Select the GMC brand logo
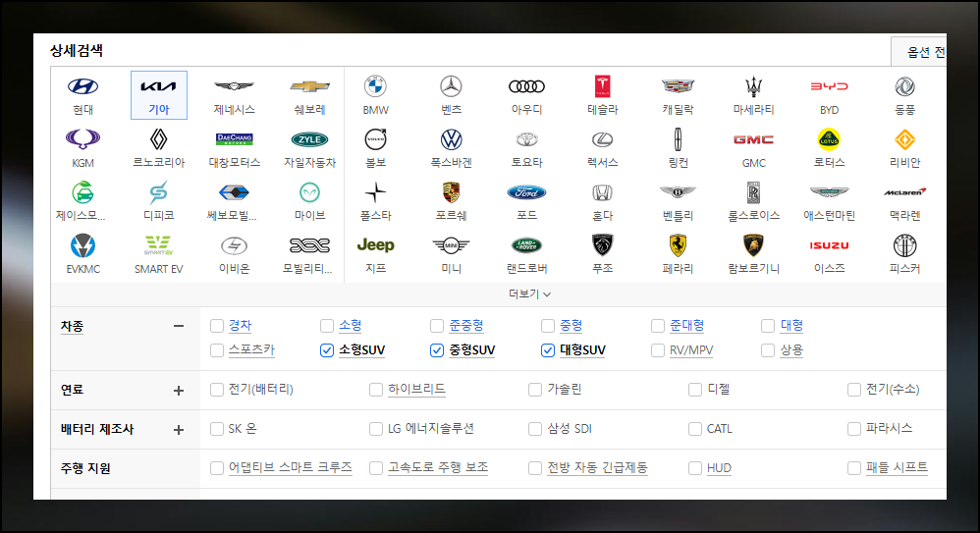This screenshot has height=533, width=980. click(x=754, y=139)
